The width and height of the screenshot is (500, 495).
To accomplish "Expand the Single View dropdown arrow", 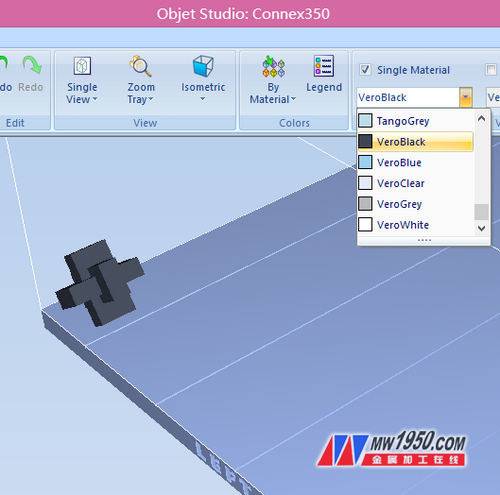I will pos(95,99).
